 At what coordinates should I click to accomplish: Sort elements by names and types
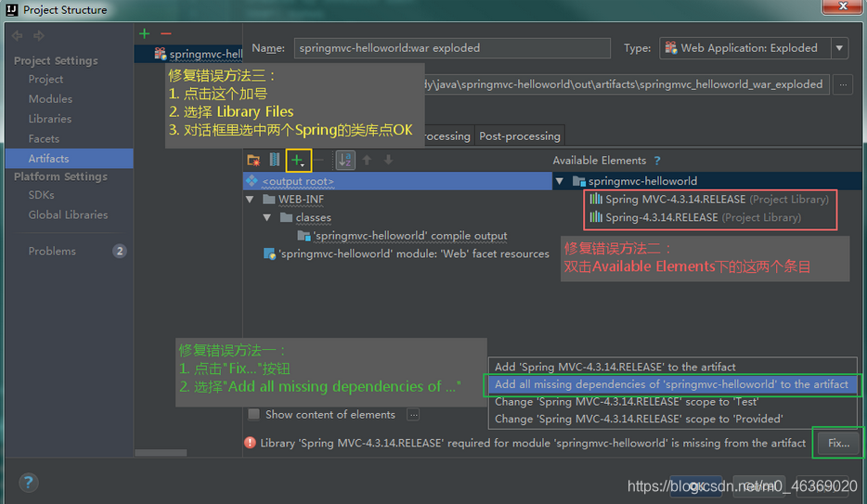(345, 161)
